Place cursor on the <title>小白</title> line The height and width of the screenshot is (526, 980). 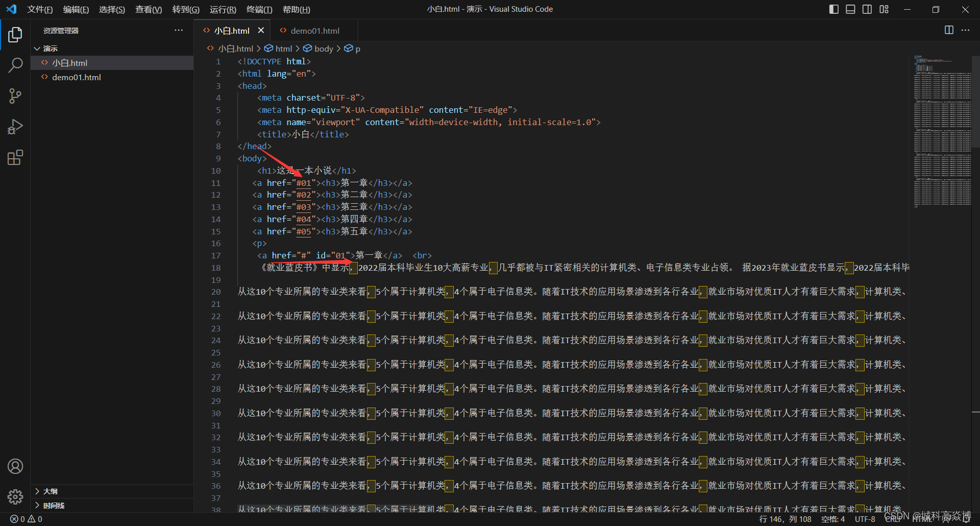(x=303, y=134)
